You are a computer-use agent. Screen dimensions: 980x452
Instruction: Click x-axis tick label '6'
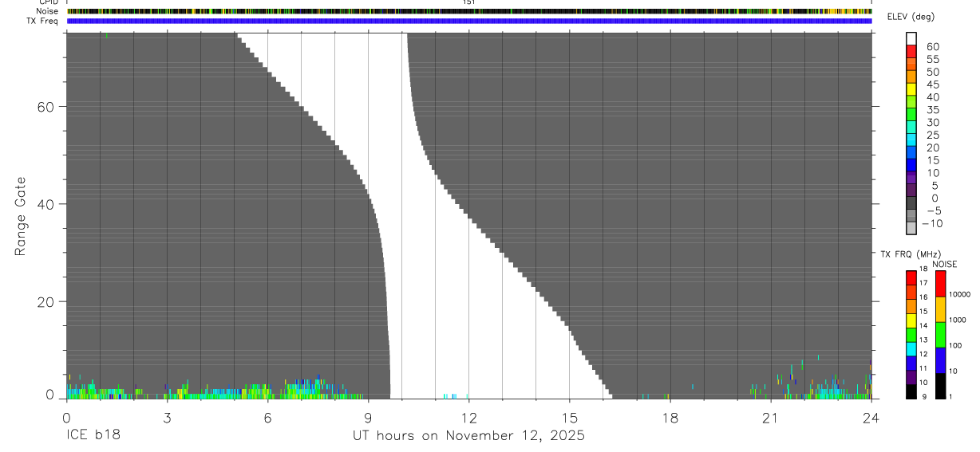tap(267, 418)
